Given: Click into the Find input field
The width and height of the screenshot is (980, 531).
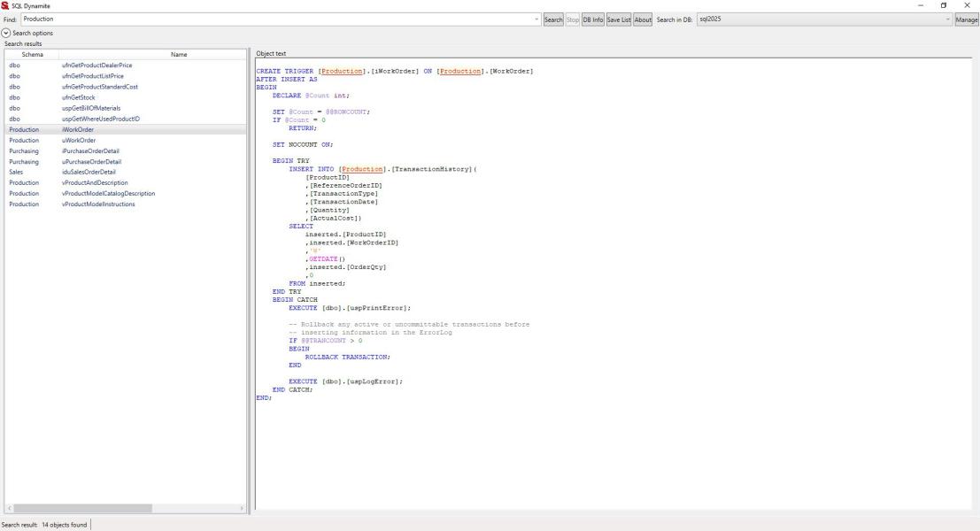Looking at the screenshot, I should (x=274, y=19).
